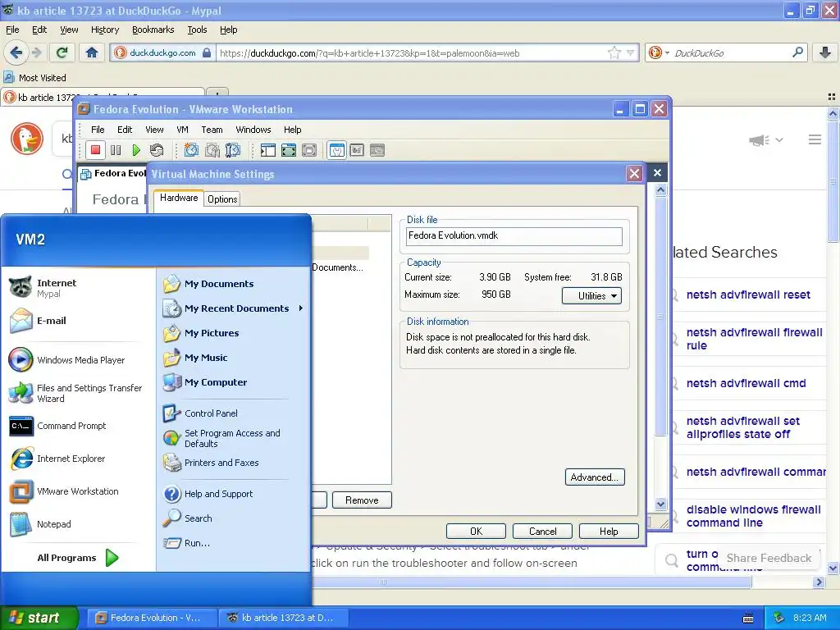Open Snapshot Manager wrench-clock icon
Image resolution: width=840 pixels, height=630 pixels.
point(232,150)
